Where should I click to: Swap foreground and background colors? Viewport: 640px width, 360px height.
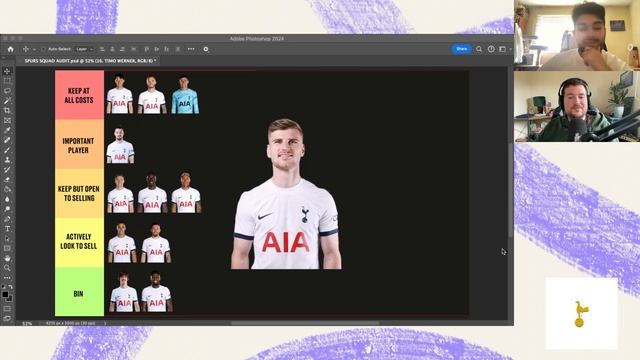pyautogui.click(x=11, y=287)
